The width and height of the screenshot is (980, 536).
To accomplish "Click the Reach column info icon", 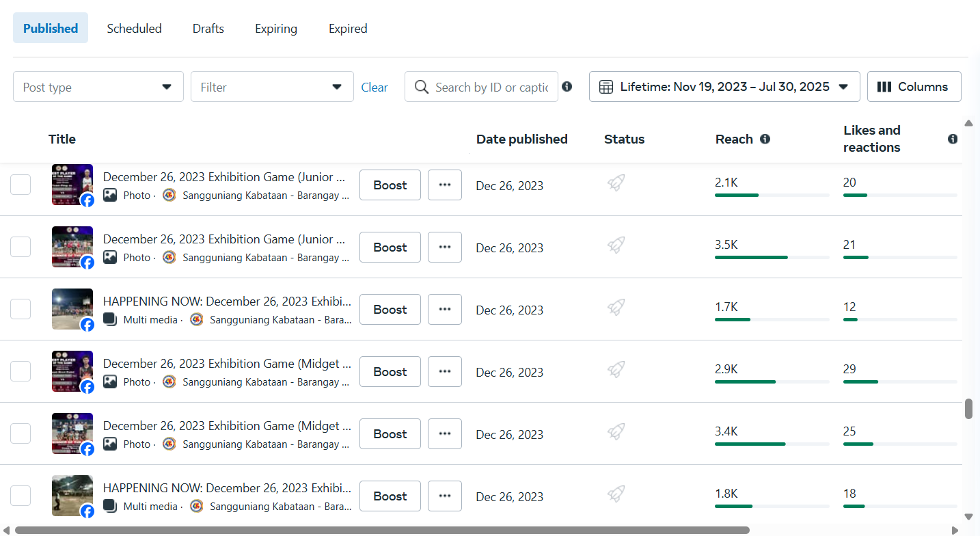I will pos(765,139).
